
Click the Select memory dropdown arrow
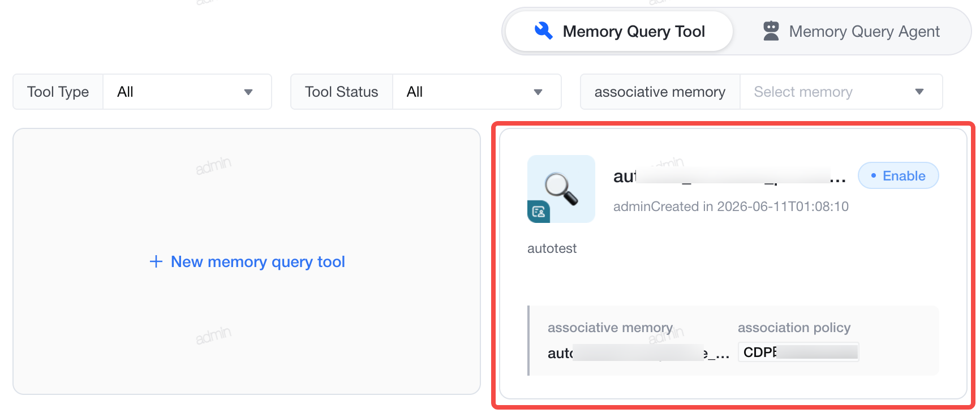point(919,92)
